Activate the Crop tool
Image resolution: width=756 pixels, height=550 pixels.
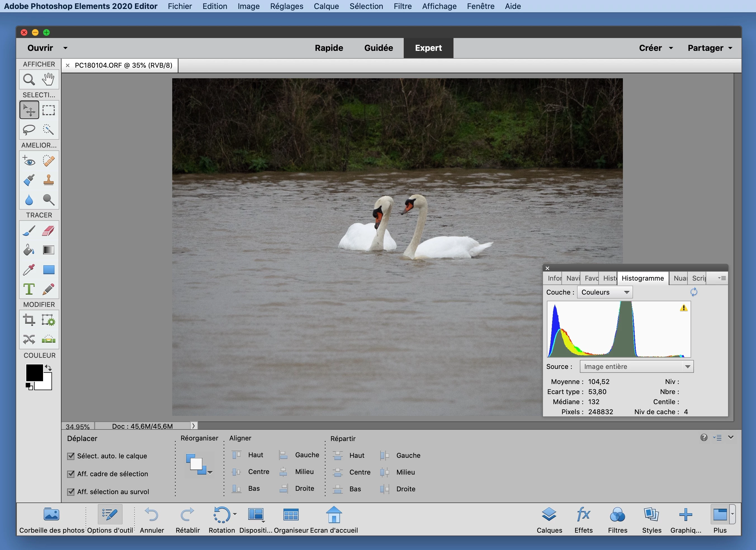pos(29,320)
